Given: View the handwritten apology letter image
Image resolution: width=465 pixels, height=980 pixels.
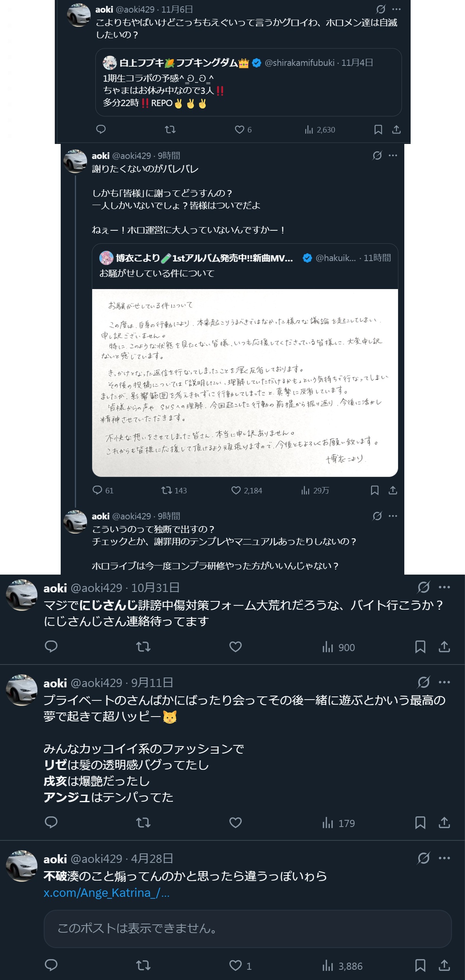Looking at the screenshot, I should click(245, 383).
